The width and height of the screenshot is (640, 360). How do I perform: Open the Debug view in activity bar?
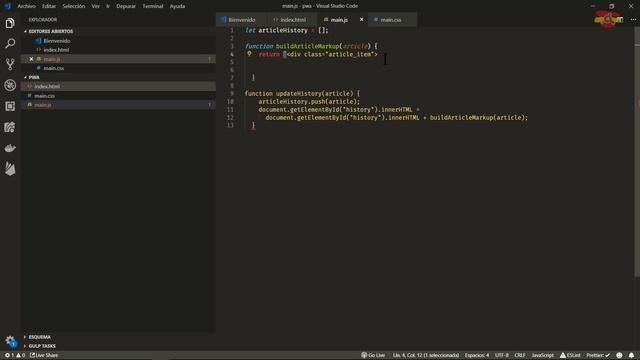coord(10,85)
